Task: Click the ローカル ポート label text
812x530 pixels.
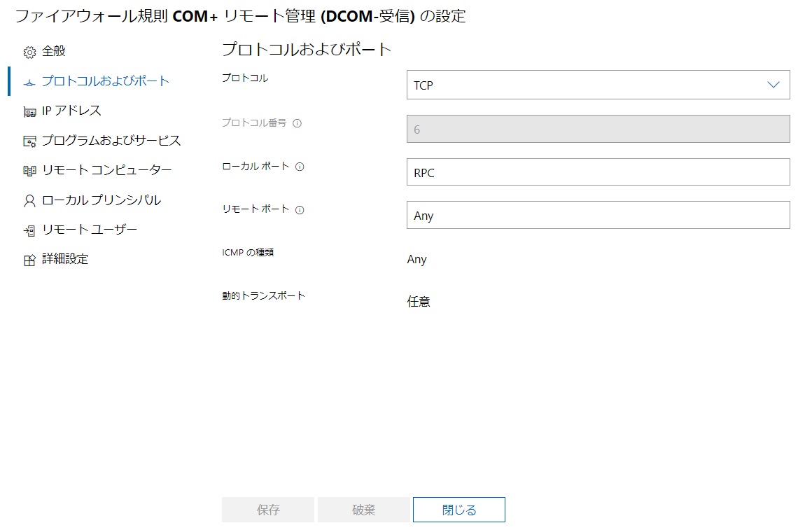Action: point(255,167)
